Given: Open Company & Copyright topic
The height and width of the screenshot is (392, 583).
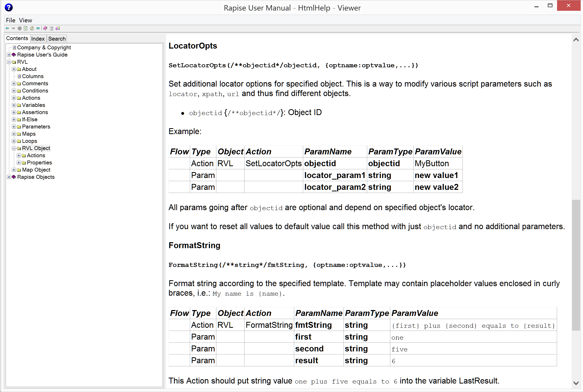Looking at the screenshot, I should pyautogui.click(x=44, y=48).
